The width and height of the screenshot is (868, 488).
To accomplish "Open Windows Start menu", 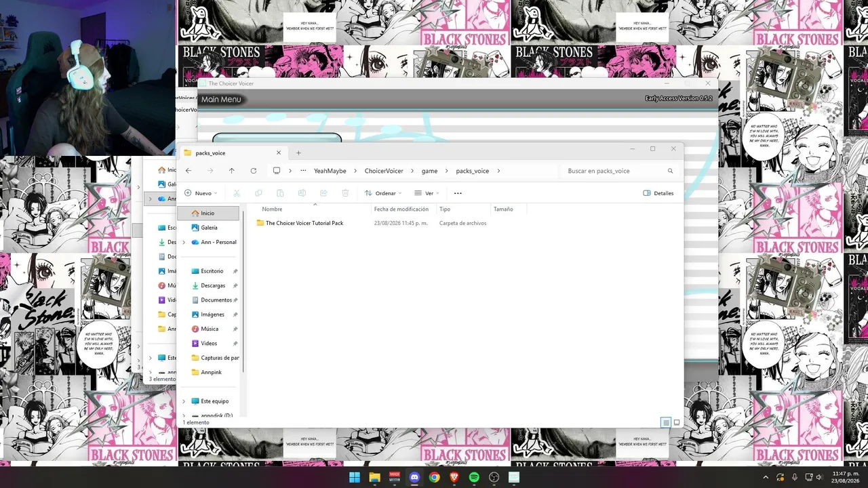I will pyautogui.click(x=355, y=477).
